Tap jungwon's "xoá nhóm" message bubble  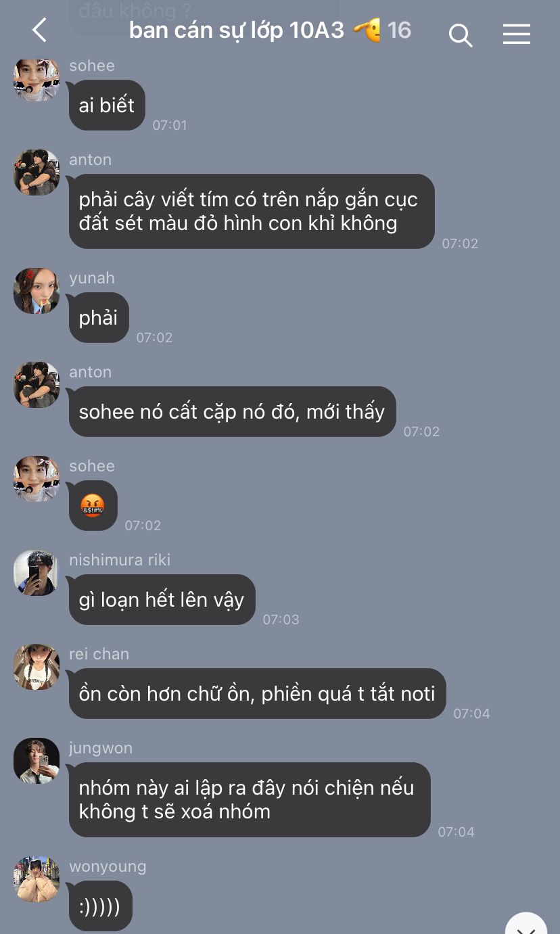[250, 799]
